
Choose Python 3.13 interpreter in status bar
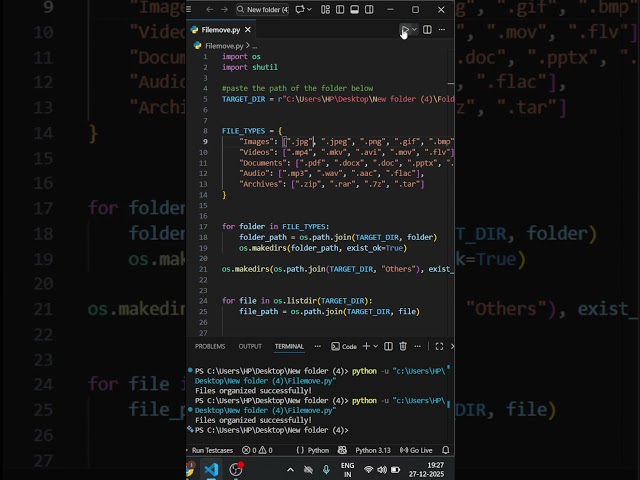[x=373, y=450]
